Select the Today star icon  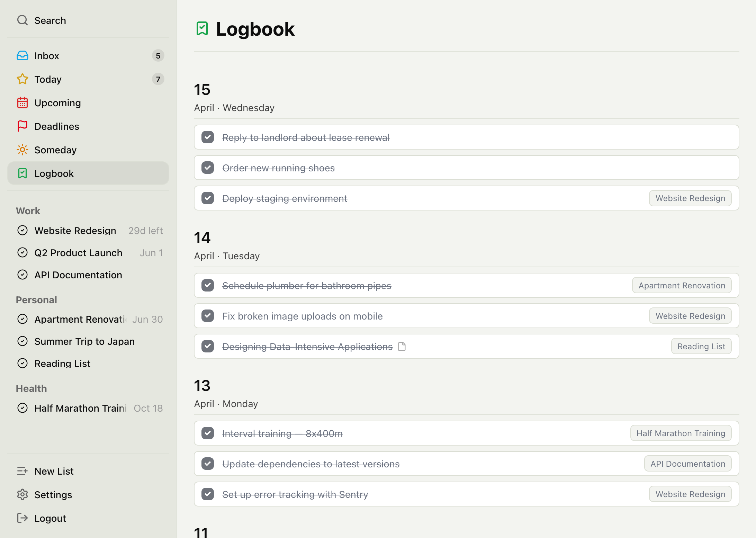[x=22, y=79]
